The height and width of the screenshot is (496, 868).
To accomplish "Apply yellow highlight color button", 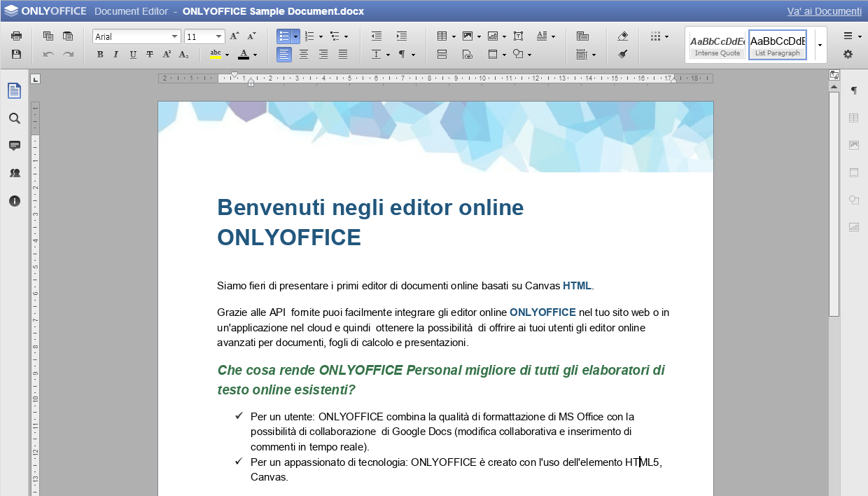I will (216, 54).
